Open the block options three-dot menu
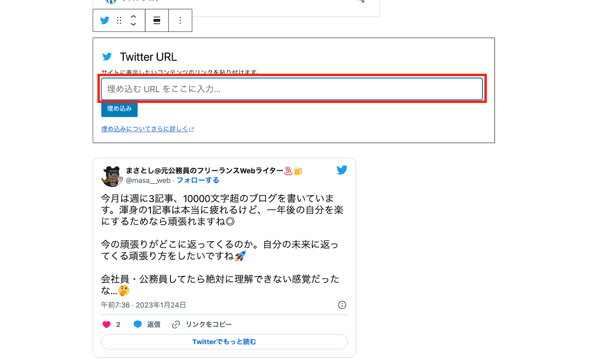The width and height of the screenshot is (590, 364). tap(180, 20)
